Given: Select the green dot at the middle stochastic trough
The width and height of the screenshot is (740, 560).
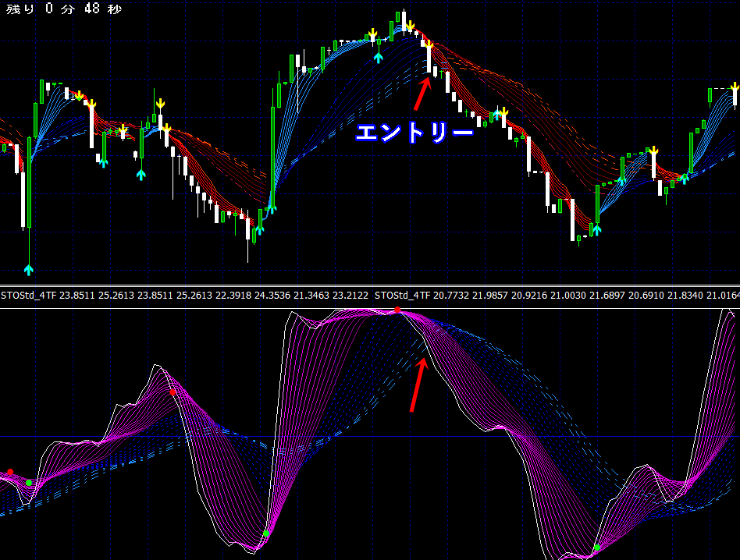Looking at the screenshot, I should pyautogui.click(x=266, y=533).
